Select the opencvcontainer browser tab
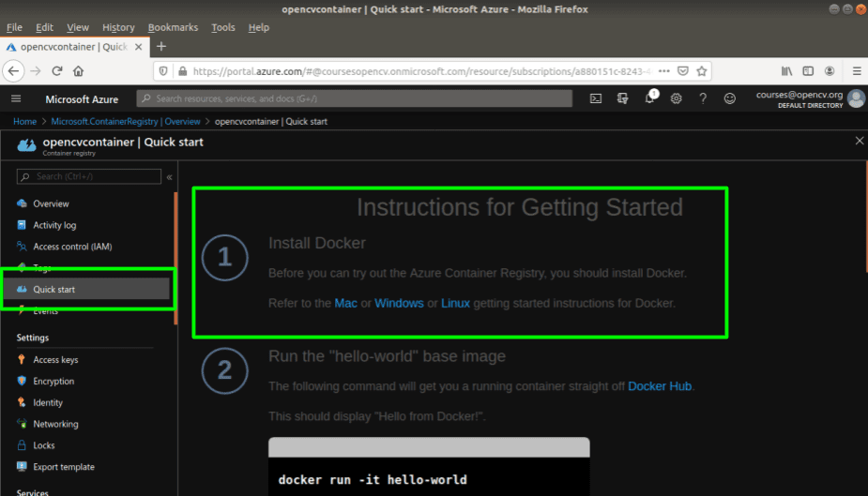868x496 pixels. coord(73,47)
